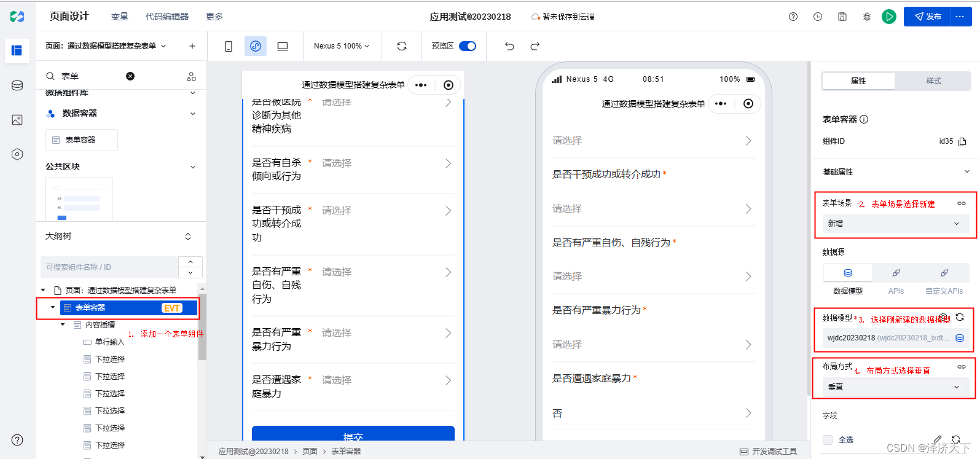Step up the outline search result arrow

coord(190,262)
